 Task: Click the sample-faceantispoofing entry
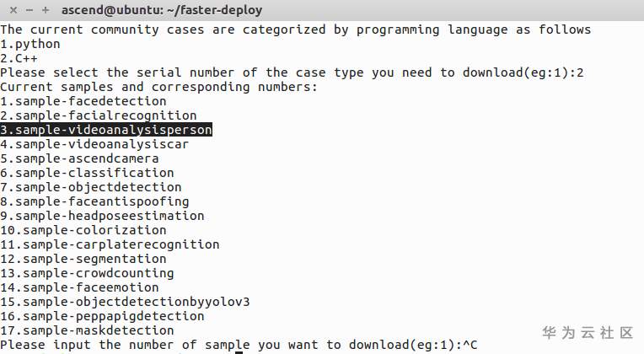click(x=94, y=201)
